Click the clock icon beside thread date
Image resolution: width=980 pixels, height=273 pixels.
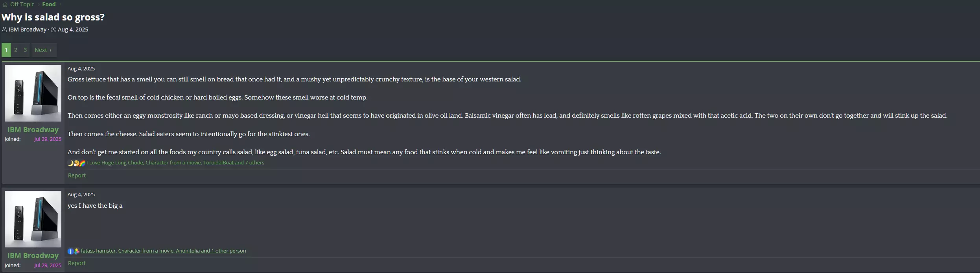point(53,30)
